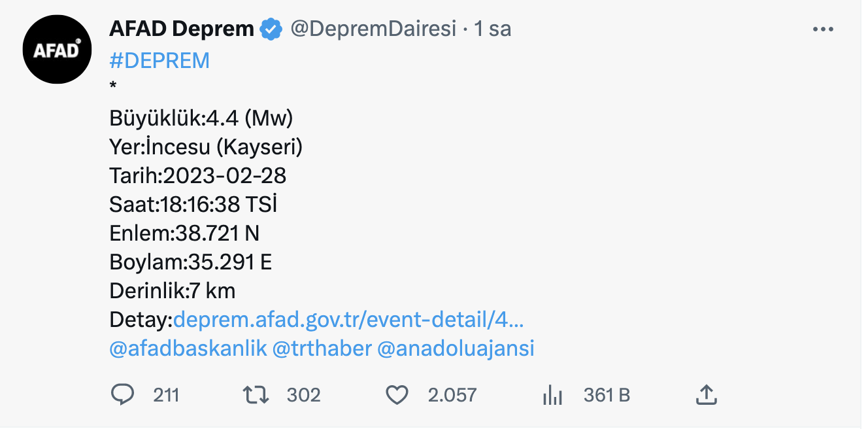Open the depremafad.gov.tr event detail link
This screenshot has width=868, height=429.
pos(350,320)
